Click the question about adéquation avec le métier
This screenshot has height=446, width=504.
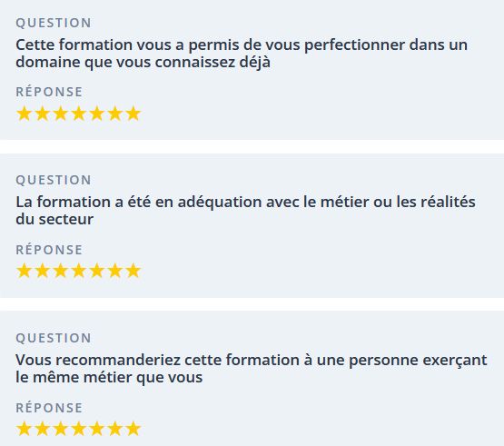point(245,211)
